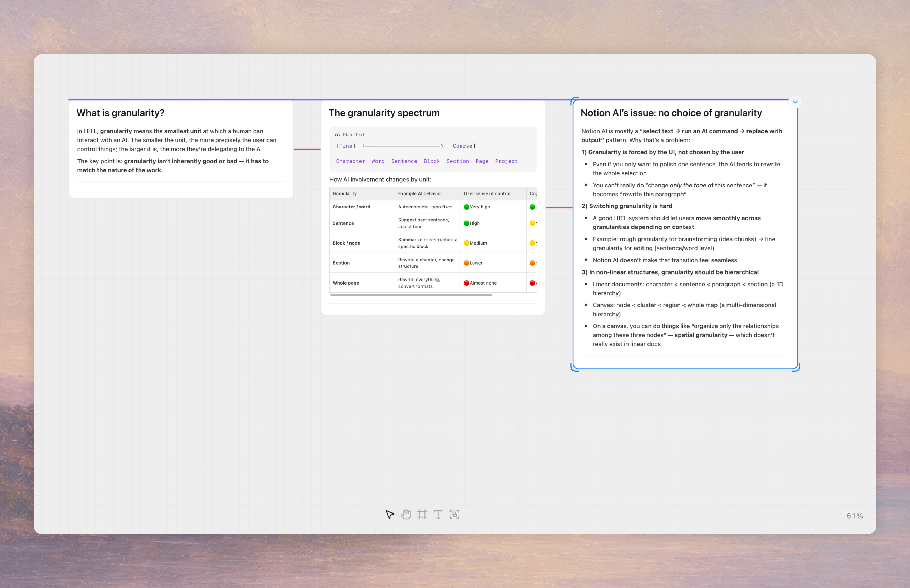Activate the hand pan tool
910x588 pixels.
point(406,515)
